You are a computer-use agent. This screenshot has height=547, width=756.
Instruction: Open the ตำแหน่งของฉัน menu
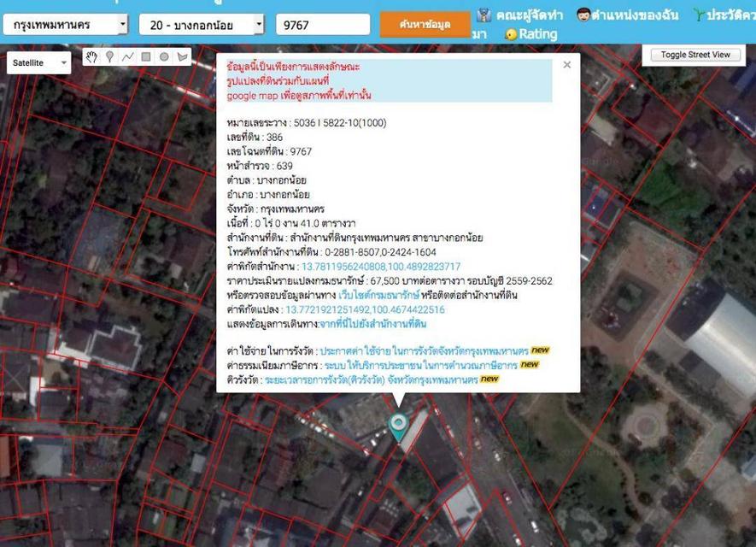tap(635, 15)
